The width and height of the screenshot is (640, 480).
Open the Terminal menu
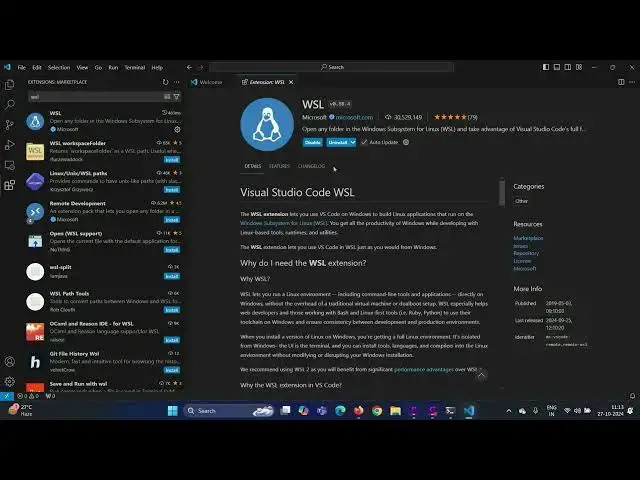(135, 67)
